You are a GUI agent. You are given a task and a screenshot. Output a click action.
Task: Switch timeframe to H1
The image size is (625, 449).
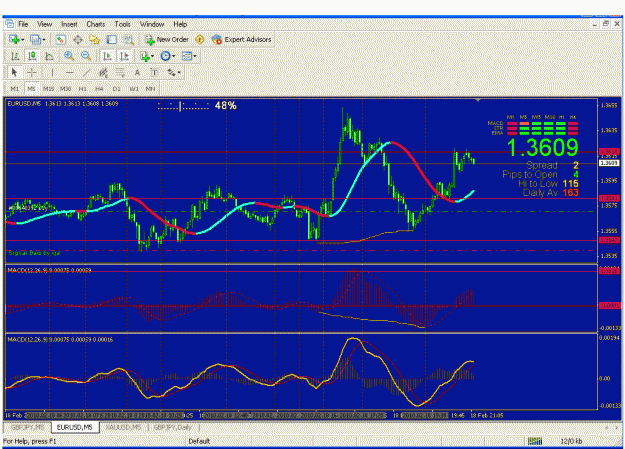tap(83, 89)
